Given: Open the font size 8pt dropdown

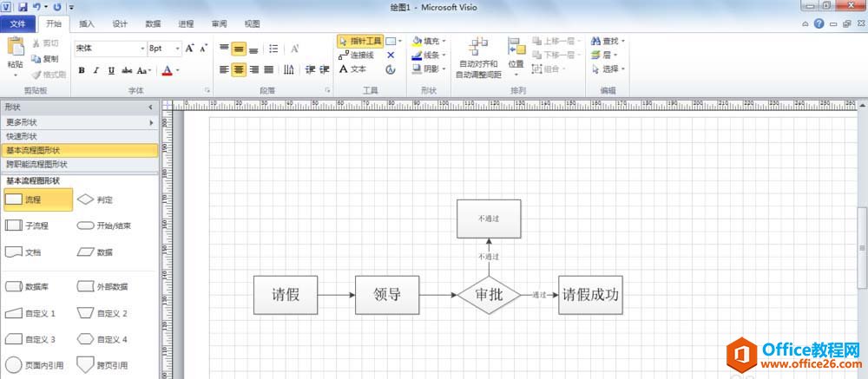Looking at the screenshot, I should tap(178, 49).
